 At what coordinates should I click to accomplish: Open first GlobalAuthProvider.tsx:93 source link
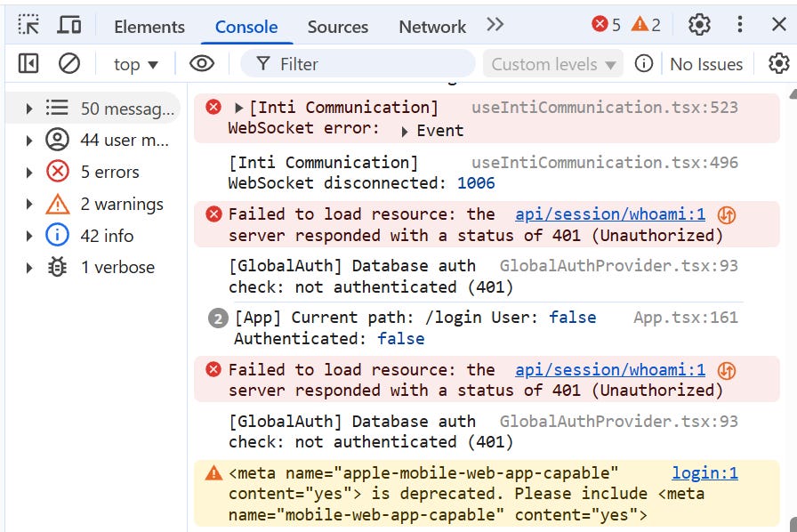[618, 265]
